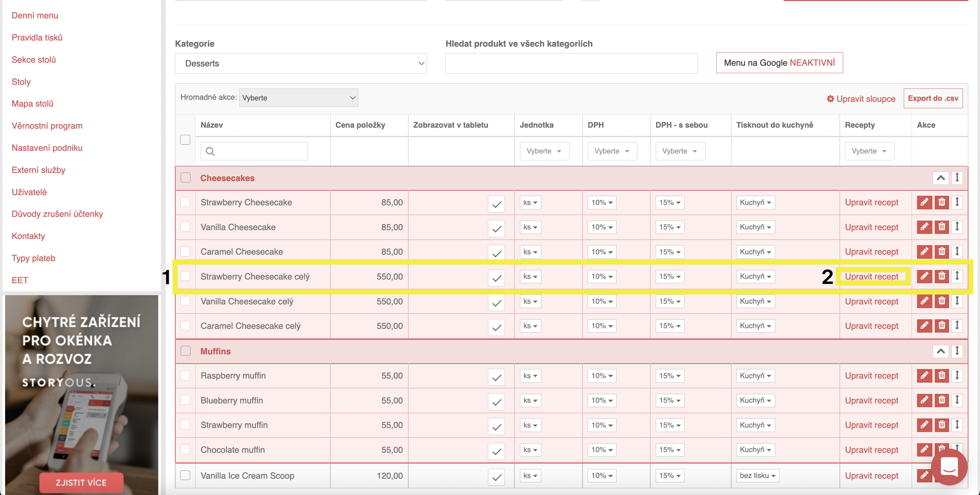
Task: Open Denní menu in sidebar
Action: (35, 15)
